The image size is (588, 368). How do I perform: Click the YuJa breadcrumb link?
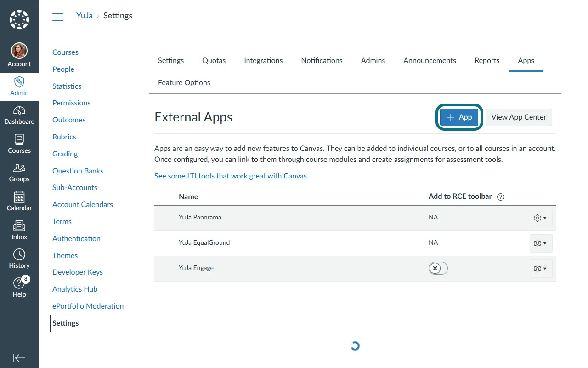pos(85,16)
